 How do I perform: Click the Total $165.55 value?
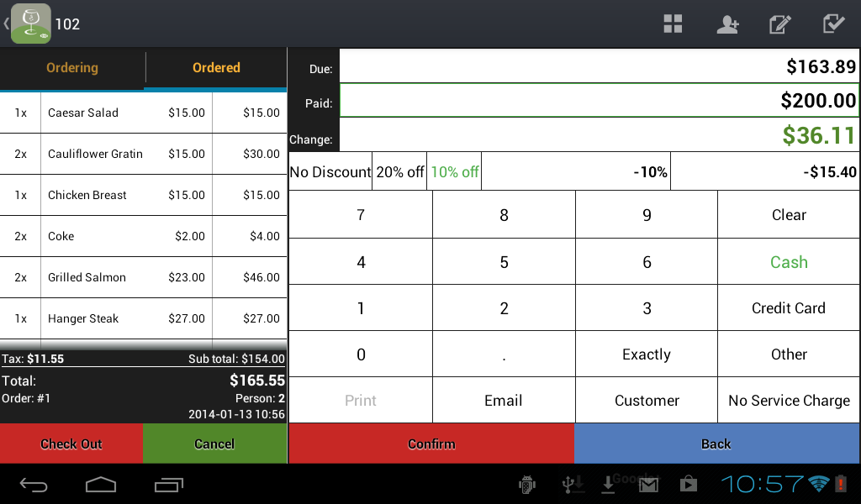click(257, 381)
